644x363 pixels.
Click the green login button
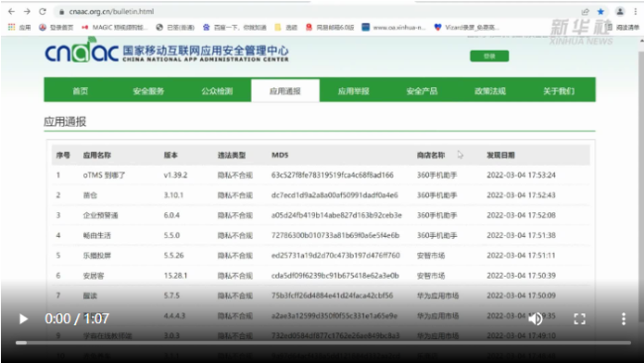[489, 56]
